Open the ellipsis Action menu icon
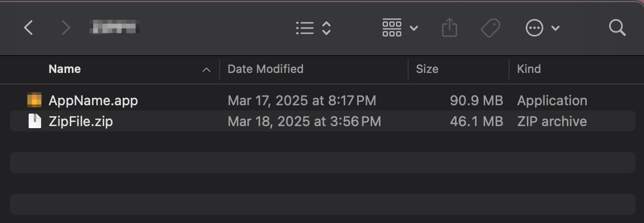644x223 pixels. tap(535, 28)
